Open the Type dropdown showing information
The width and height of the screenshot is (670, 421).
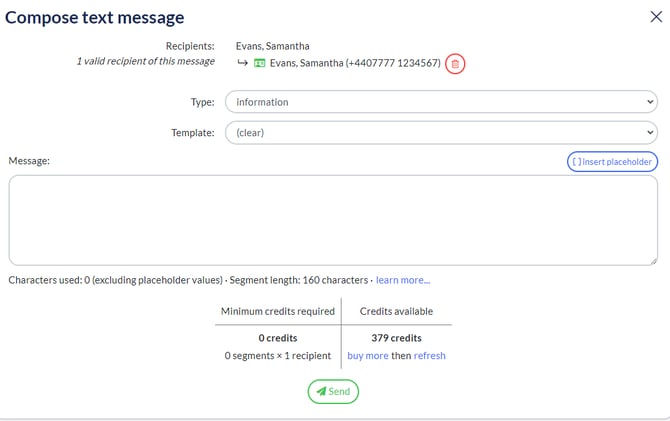pyautogui.click(x=441, y=102)
